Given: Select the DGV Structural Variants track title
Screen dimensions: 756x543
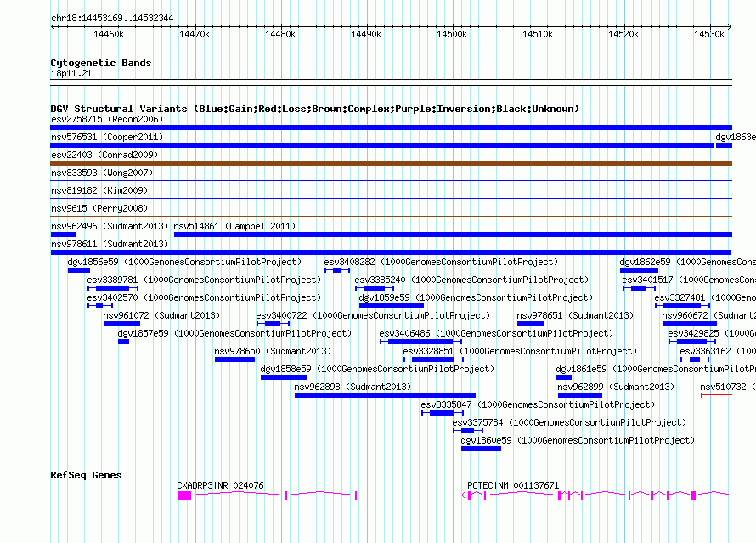Looking at the screenshot, I should [315, 109].
